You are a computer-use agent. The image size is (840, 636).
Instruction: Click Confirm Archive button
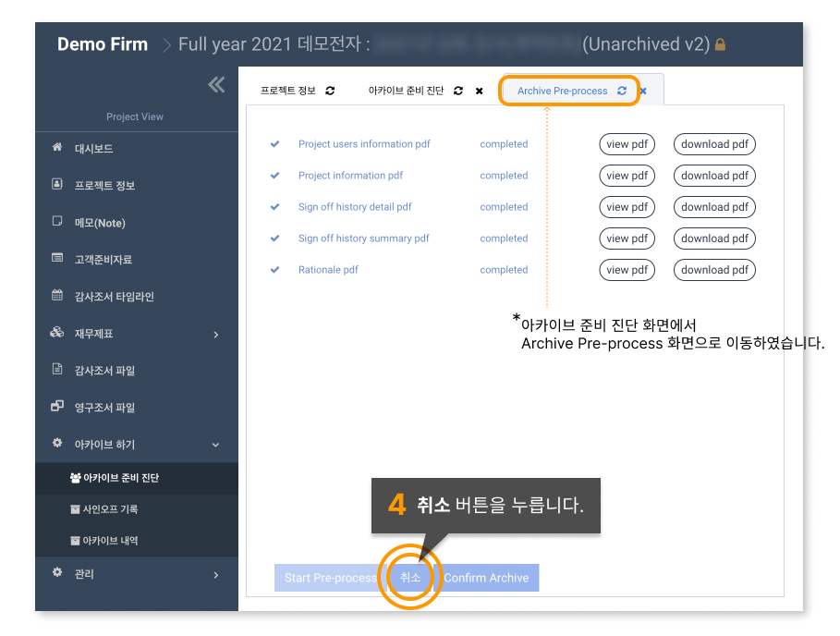[491, 577]
